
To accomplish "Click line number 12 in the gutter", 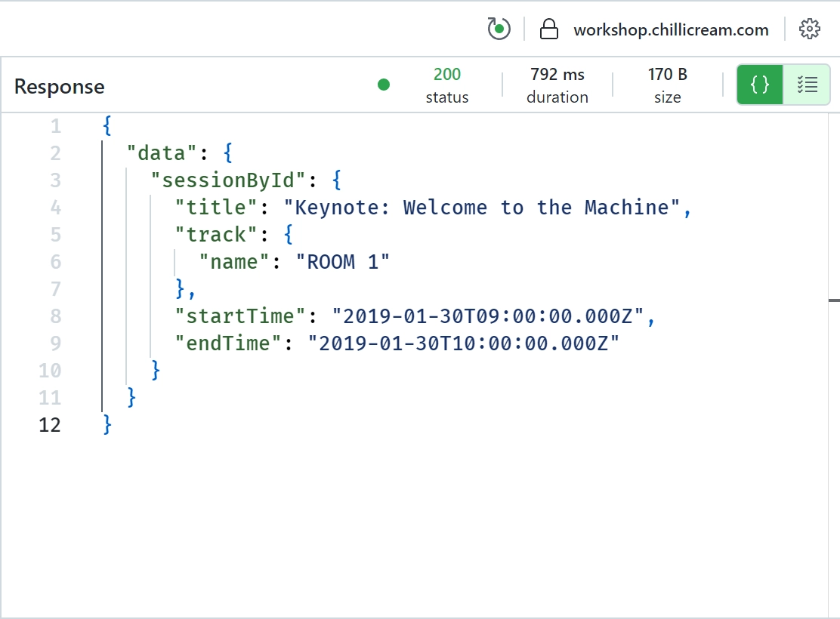I will click(50, 425).
